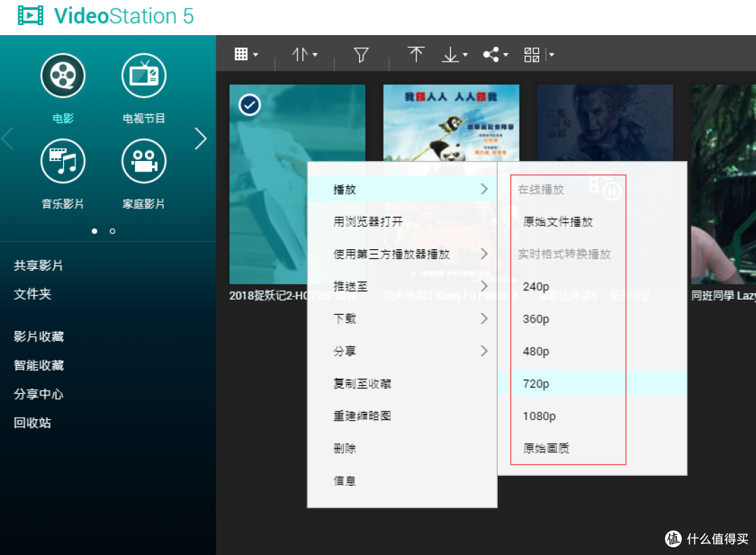Image resolution: width=756 pixels, height=555 pixels.
Task: Click the upload arrow icon
Action: point(416,54)
